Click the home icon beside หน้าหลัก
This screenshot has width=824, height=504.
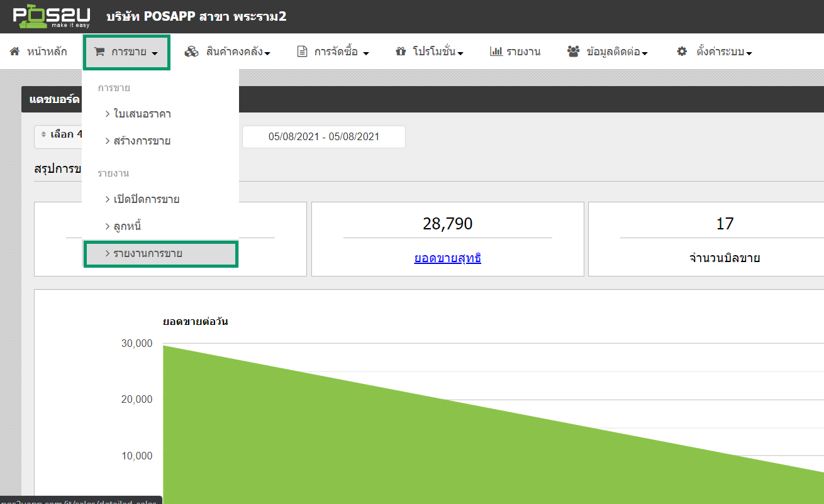15,52
